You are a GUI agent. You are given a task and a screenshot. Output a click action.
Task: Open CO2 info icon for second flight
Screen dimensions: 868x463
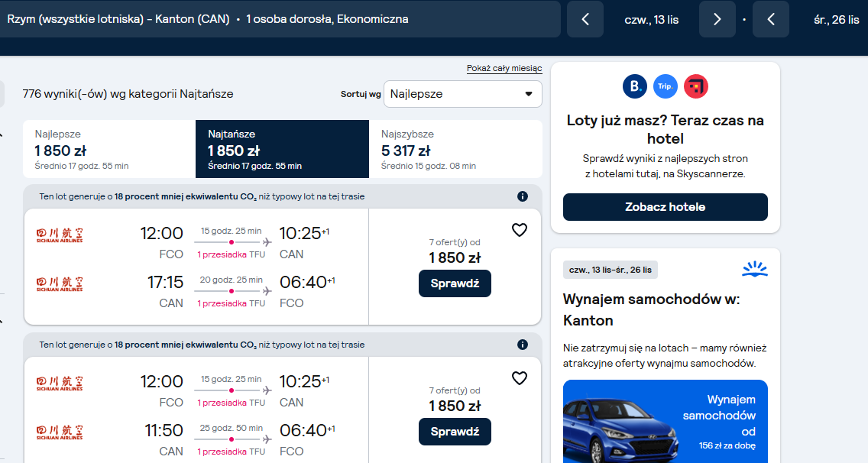[522, 345]
